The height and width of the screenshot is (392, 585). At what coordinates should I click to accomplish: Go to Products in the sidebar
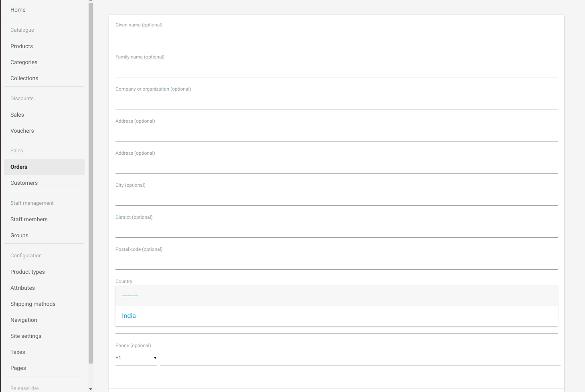[21, 46]
